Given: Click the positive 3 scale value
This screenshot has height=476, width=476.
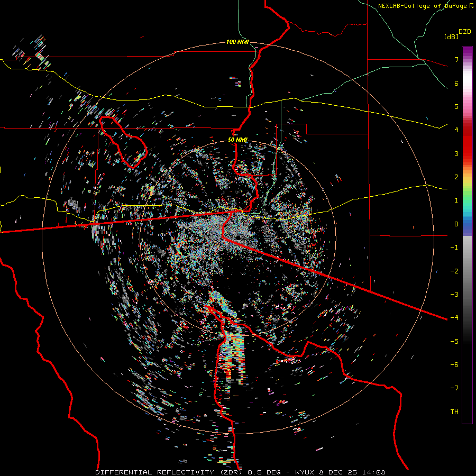Looking at the screenshot, I should click(x=456, y=153).
